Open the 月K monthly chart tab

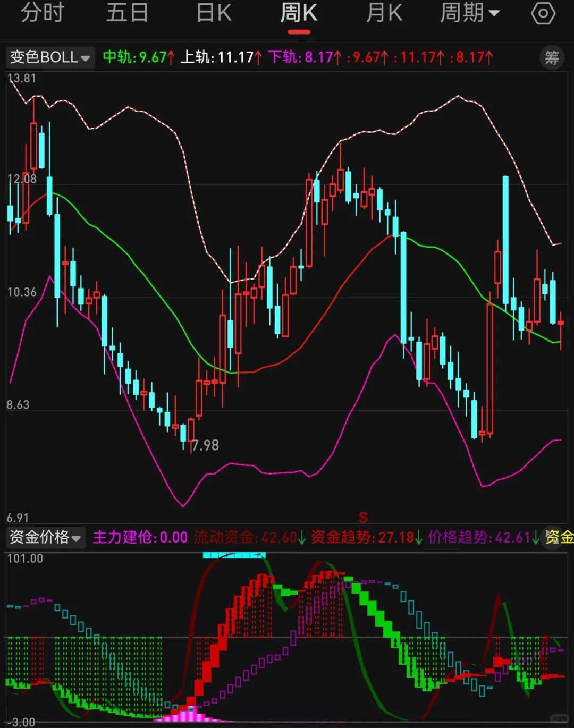(384, 13)
